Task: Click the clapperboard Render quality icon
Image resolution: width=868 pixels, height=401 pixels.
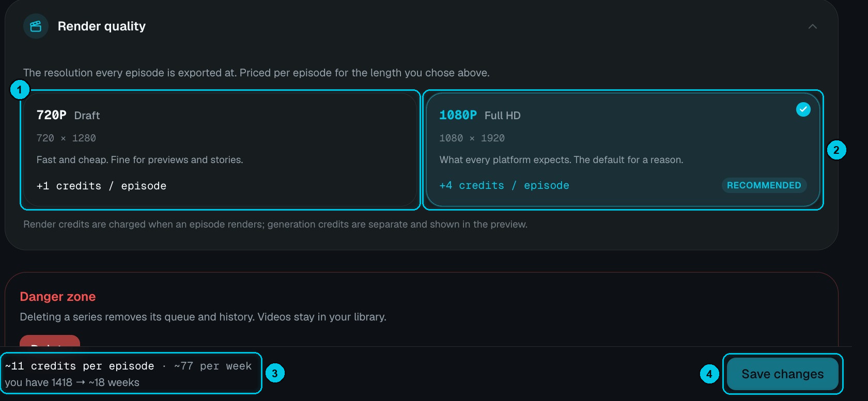Action: coord(36,26)
